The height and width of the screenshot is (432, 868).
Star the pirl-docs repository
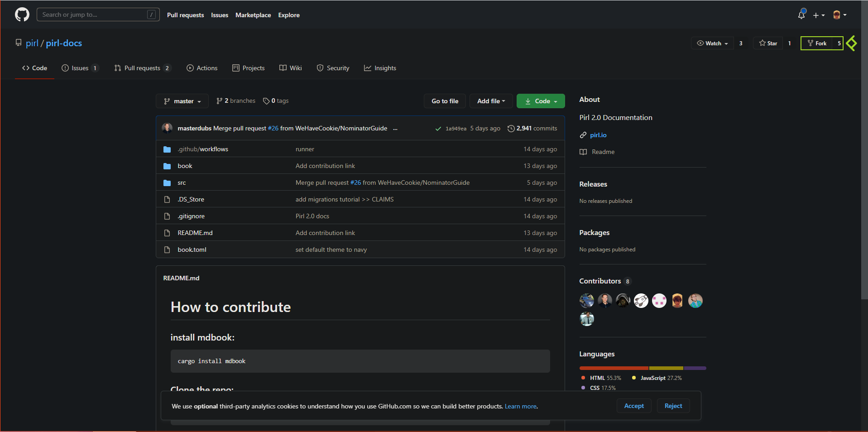(768, 43)
